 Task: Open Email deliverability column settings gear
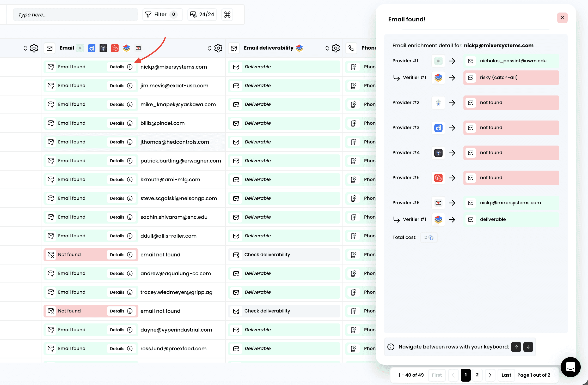click(336, 48)
